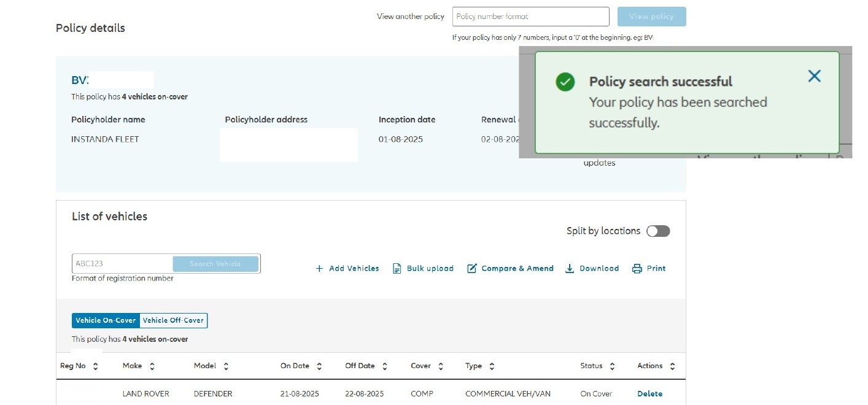This screenshot has width=868, height=405.
Task: Click the Compare & Amend pencil icon
Action: (x=472, y=268)
